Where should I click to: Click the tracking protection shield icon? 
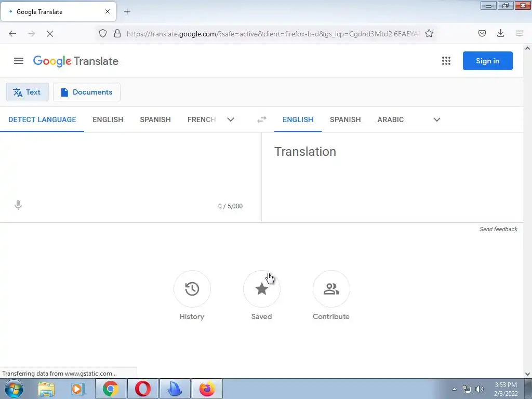pos(103,33)
